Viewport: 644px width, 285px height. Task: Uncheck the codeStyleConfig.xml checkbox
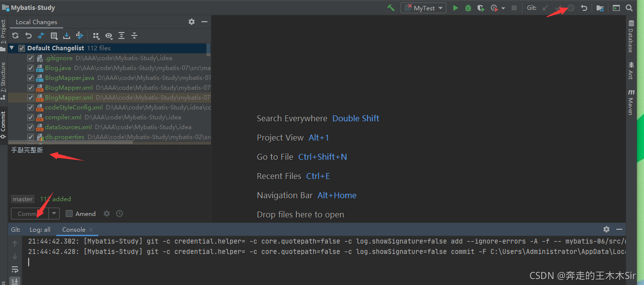tap(31, 107)
